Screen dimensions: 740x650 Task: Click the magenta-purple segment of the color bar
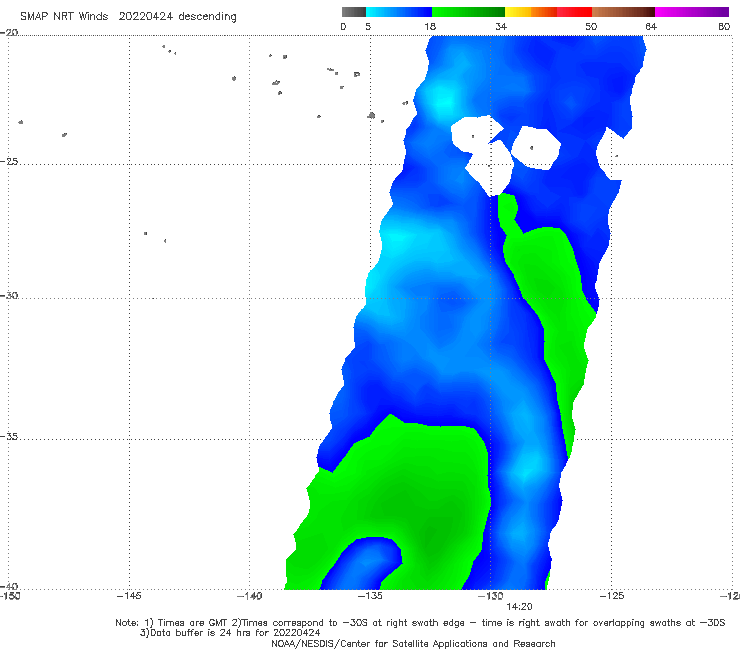(x=692, y=12)
